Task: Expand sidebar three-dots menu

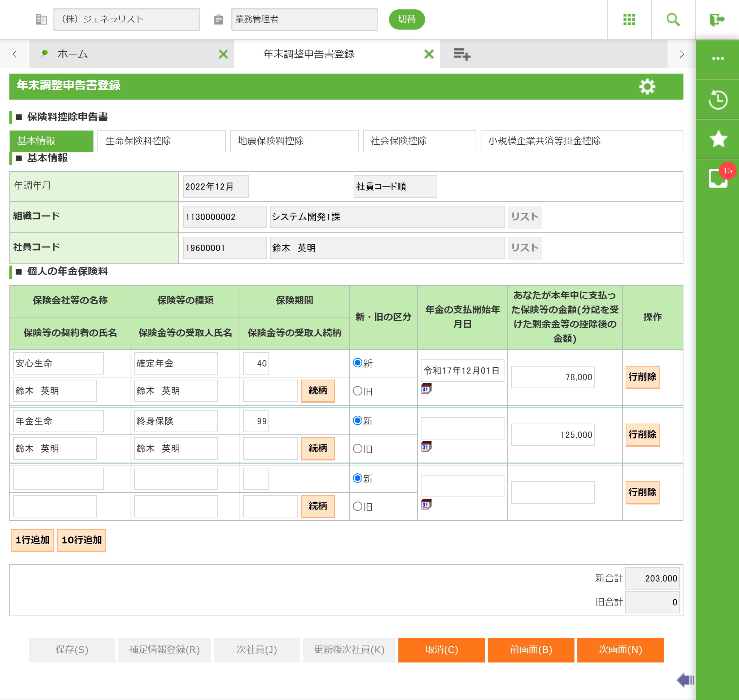Action: [x=717, y=58]
